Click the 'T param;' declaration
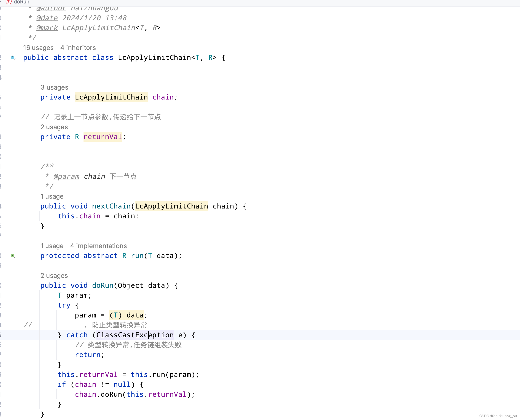 (x=75, y=296)
